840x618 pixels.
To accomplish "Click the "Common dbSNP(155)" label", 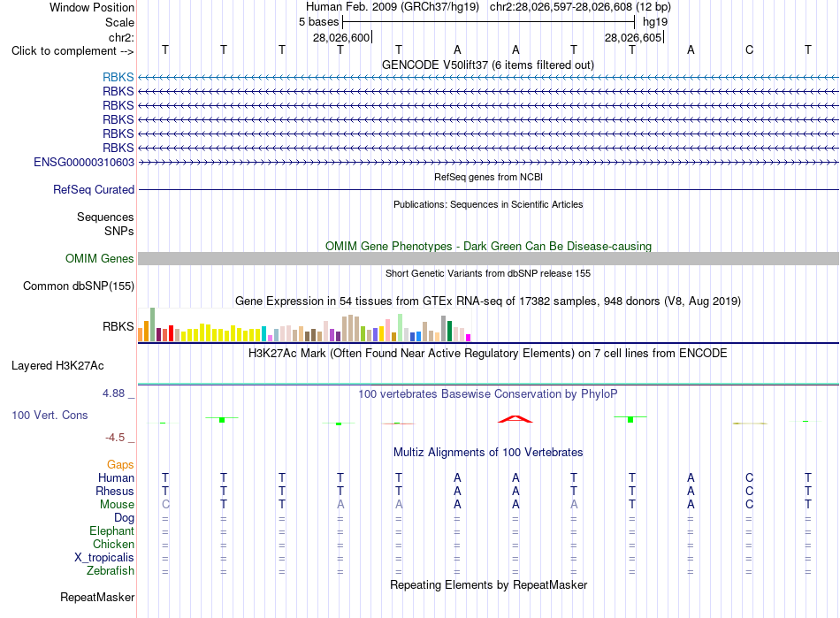I will pos(78,286).
